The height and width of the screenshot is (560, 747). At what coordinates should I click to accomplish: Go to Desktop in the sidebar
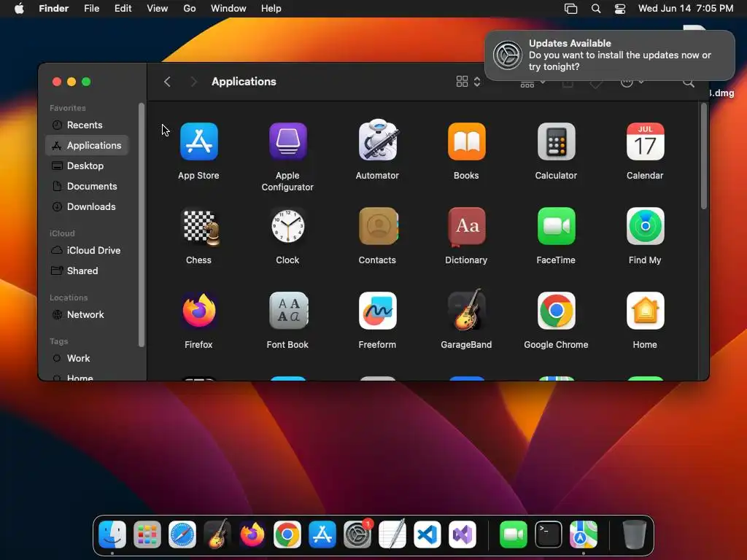coord(88,166)
